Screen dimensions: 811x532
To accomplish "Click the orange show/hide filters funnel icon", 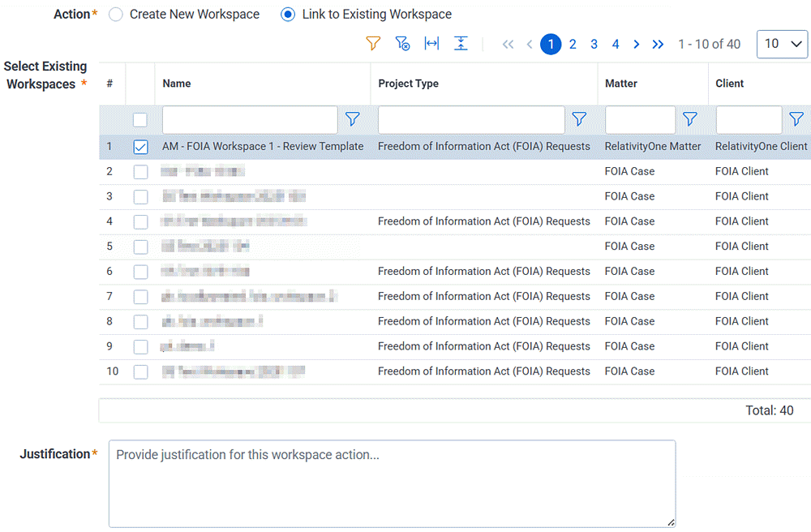I will 373,44.
